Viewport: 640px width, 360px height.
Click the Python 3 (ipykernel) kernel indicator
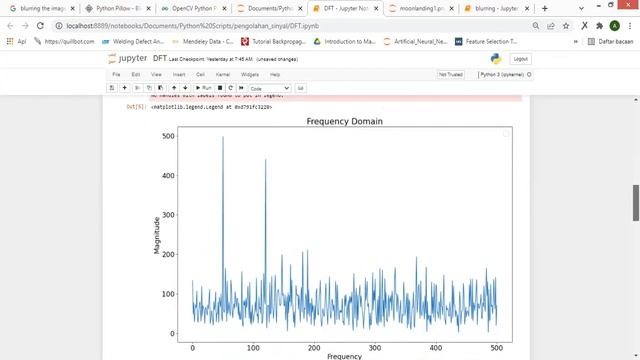pos(504,75)
